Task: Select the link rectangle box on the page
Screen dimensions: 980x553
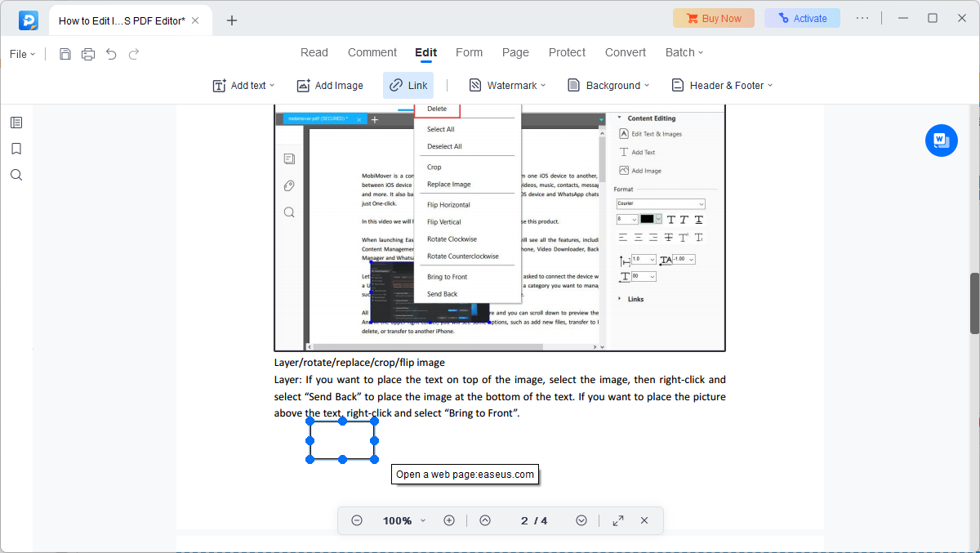Action: tap(342, 439)
